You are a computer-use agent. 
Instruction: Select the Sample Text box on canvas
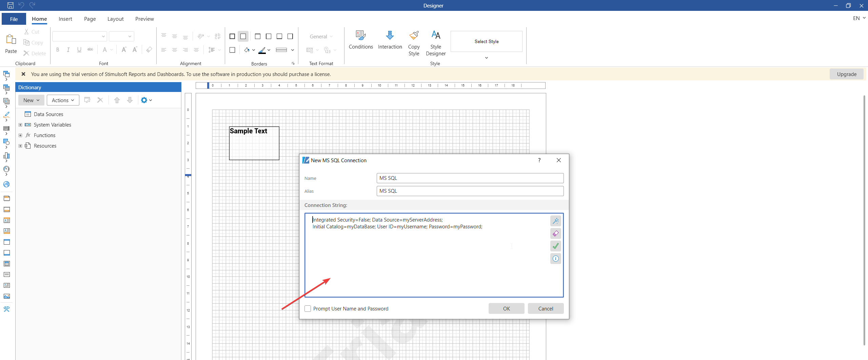point(254,143)
